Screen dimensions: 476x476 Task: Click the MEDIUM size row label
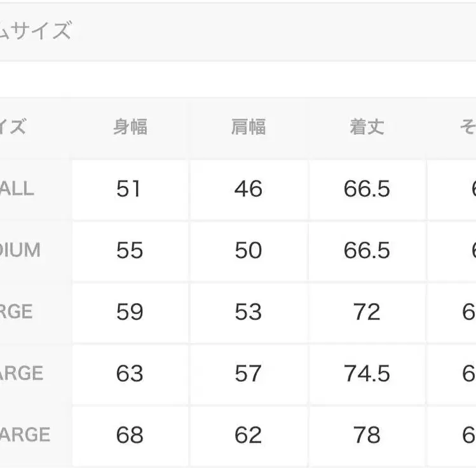(20, 251)
